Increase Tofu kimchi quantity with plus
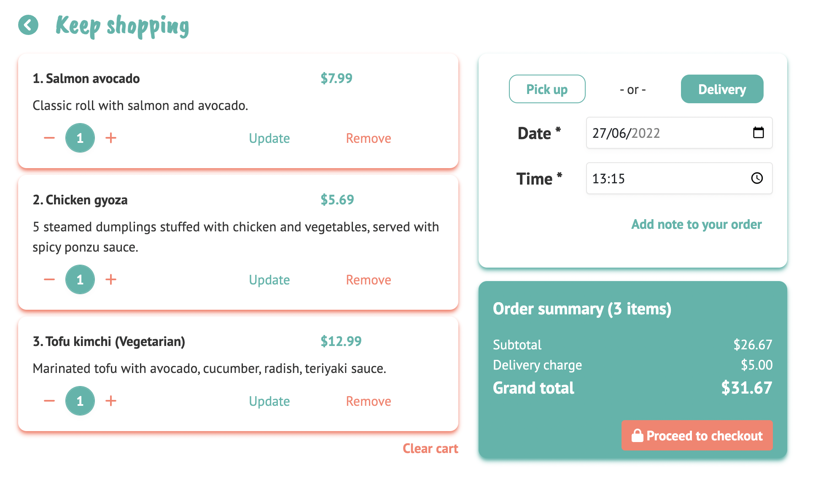Screen dimensions: 818x504 [x=111, y=401]
